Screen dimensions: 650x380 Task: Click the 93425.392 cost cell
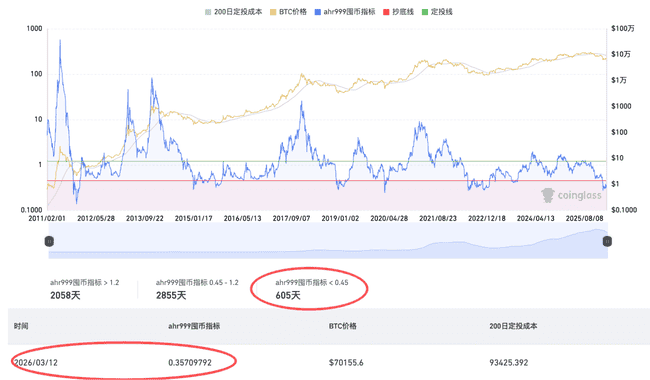(x=509, y=363)
